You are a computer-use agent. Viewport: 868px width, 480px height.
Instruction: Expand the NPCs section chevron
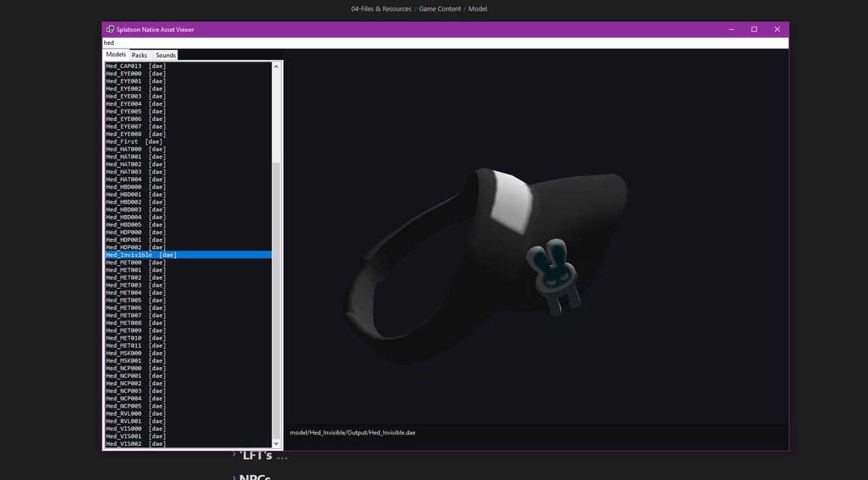[234, 476]
